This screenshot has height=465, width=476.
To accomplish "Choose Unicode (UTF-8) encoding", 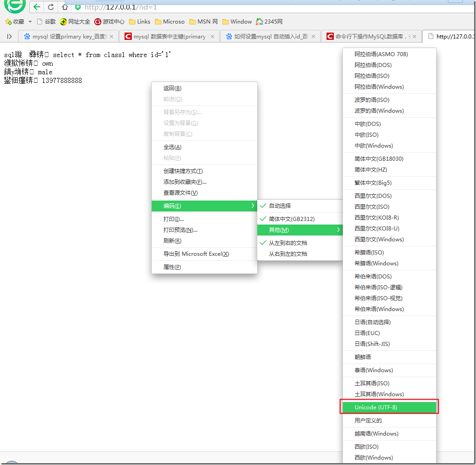I will click(389, 407).
